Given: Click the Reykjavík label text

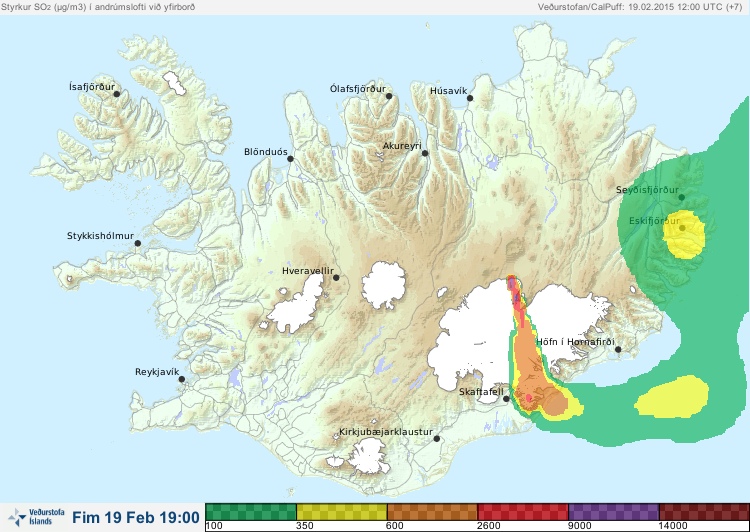Looking at the screenshot, I should (x=157, y=372).
